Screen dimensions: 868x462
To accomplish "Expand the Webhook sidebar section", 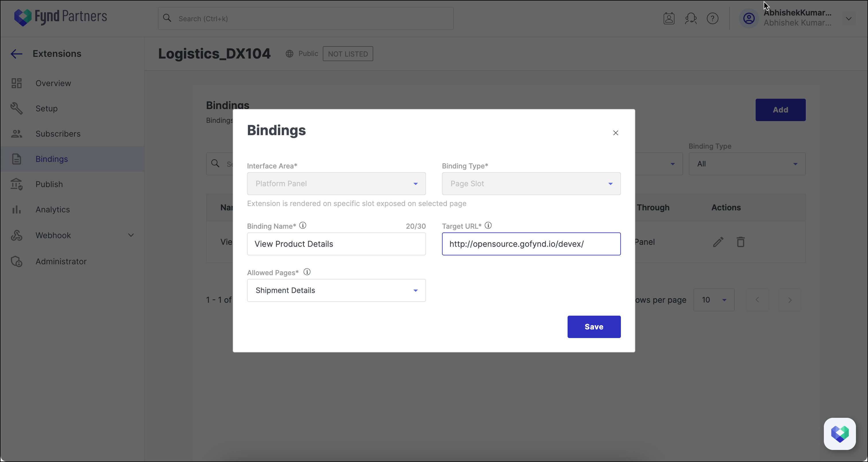I will [x=131, y=235].
